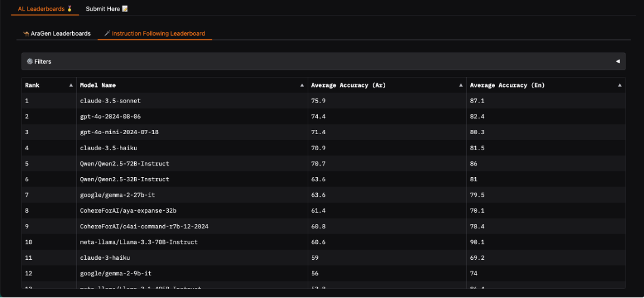
Task: Click the gpt-4o-2024-08-06 model name
Action: 110,117
